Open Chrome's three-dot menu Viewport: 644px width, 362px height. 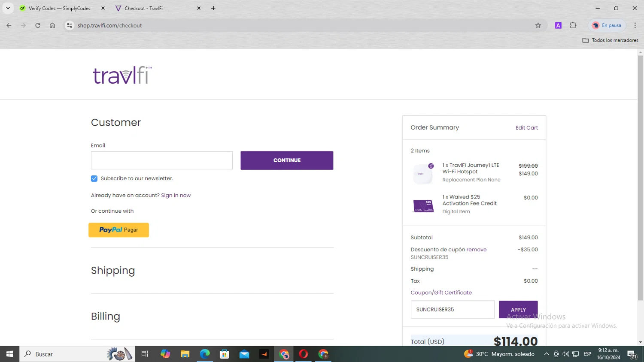tap(635, 25)
